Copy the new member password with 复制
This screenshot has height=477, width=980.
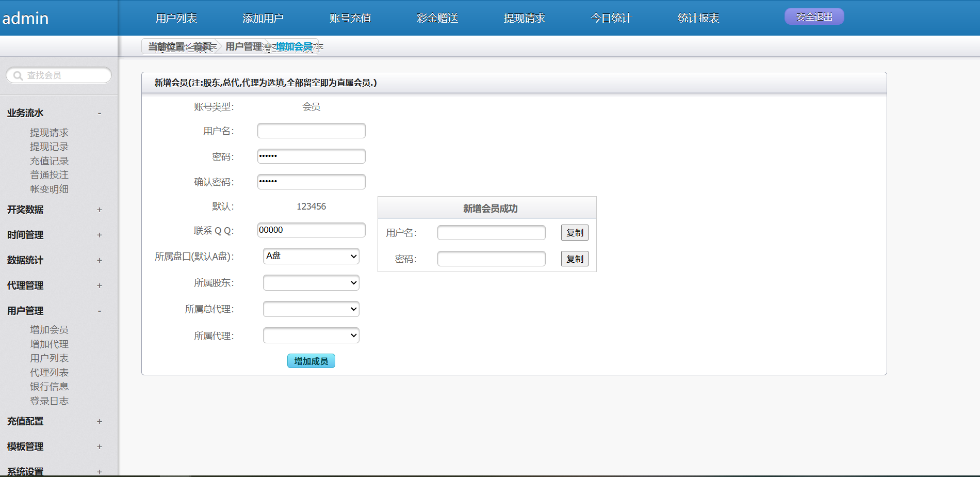[575, 259]
